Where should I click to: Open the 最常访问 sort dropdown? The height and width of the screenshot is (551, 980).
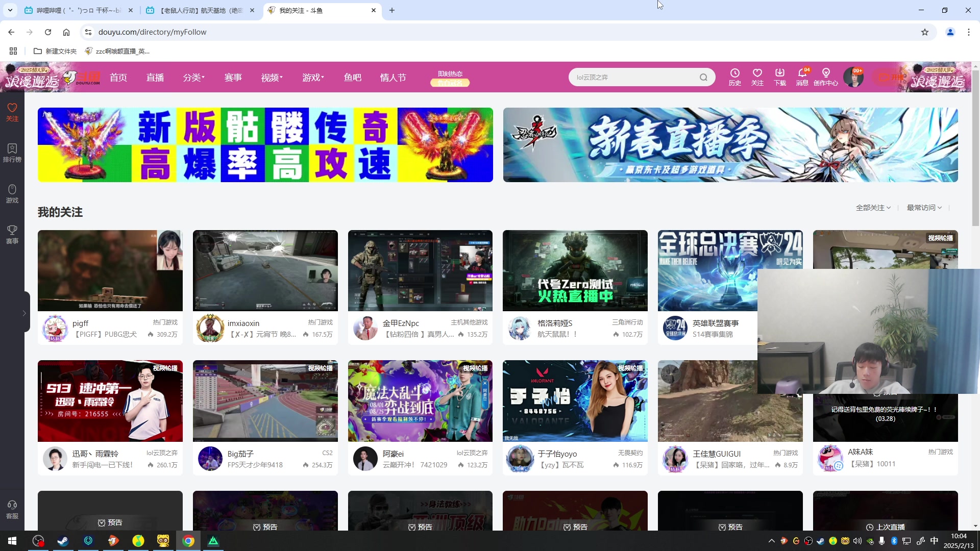pos(924,208)
